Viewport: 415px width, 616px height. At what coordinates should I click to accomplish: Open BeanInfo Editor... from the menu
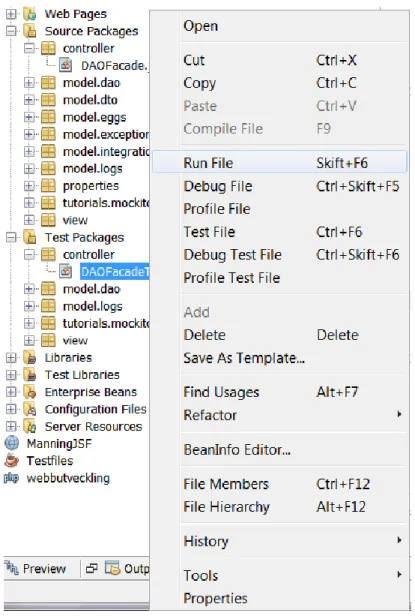point(279,449)
